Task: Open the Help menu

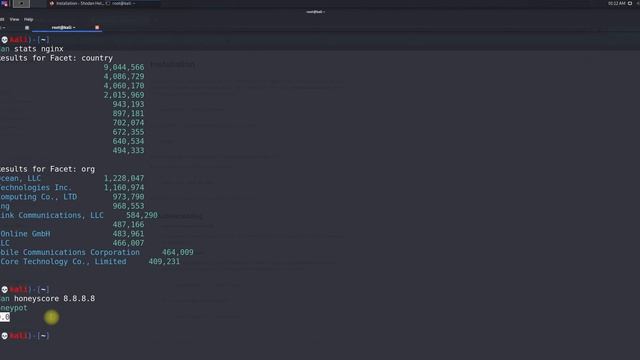Action: click(x=28, y=19)
